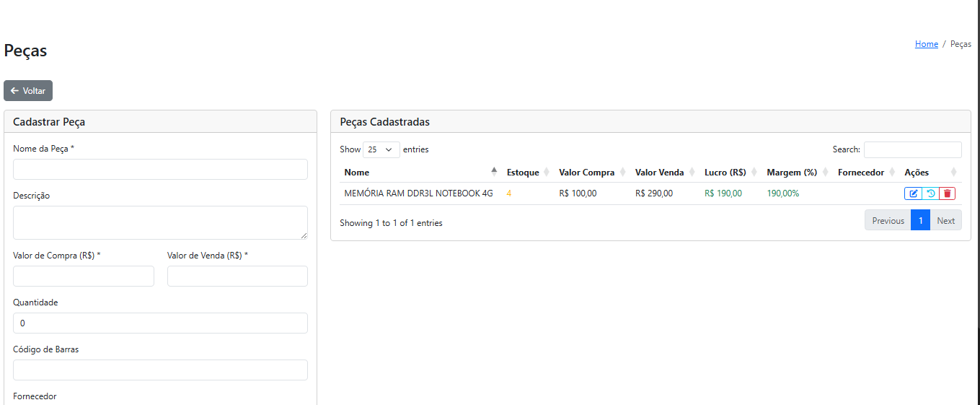Screen dimensions: 980x405
Task: Sort table by Valor Venda column
Action: (x=666, y=173)
